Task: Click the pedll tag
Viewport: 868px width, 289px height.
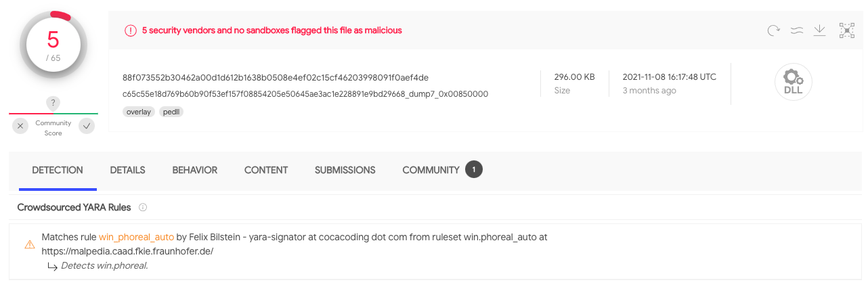Action: [x=172, y=112]
